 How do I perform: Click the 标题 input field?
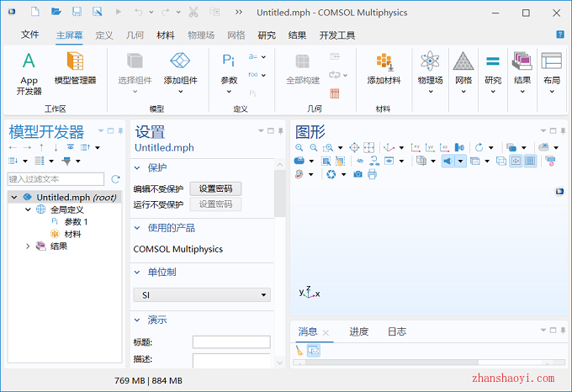pyautogui.click(x=231, y=342)
